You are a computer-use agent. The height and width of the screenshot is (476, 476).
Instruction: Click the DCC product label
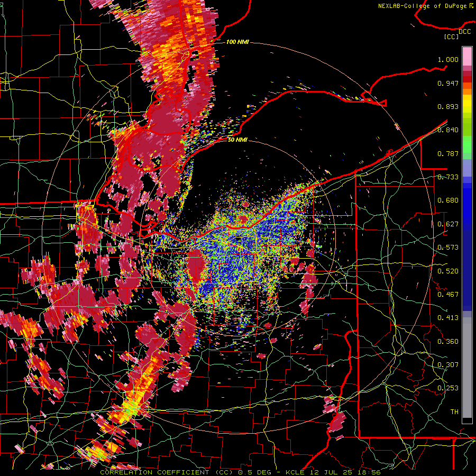coord(464,32)
